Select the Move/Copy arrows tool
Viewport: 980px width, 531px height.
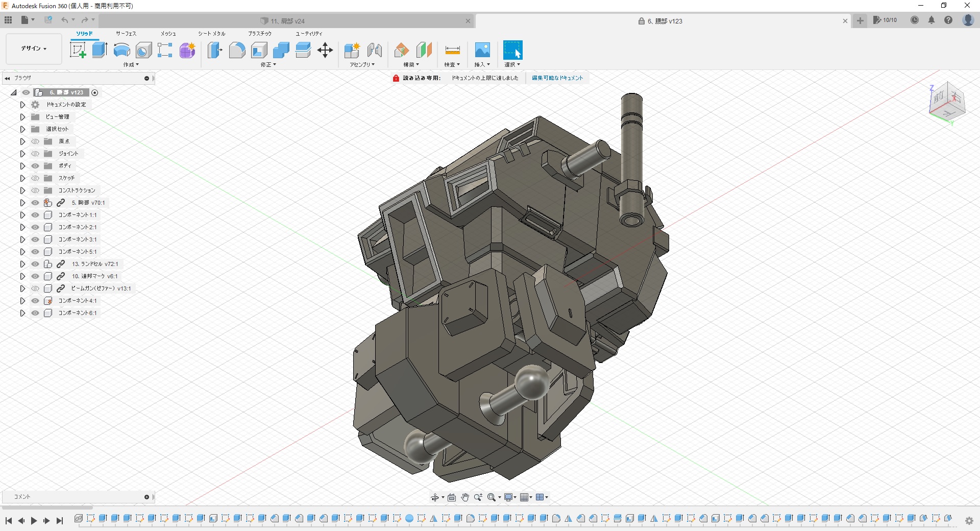click(x=325, y=50)
